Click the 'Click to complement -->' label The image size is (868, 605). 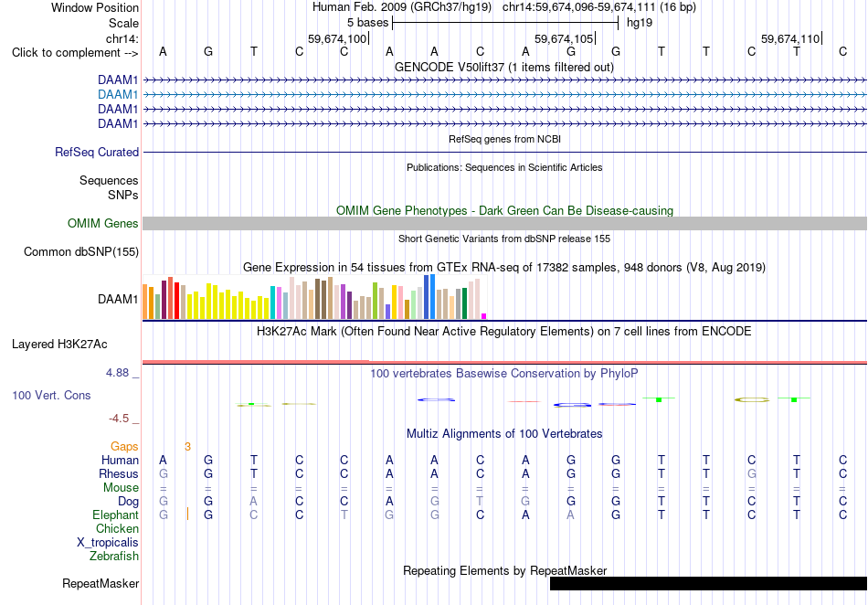75,53
